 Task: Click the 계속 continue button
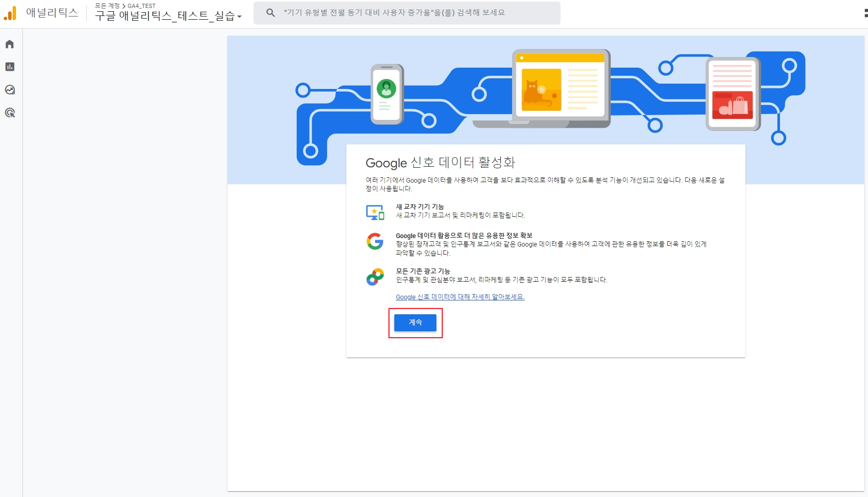click(x=415, y=322)
